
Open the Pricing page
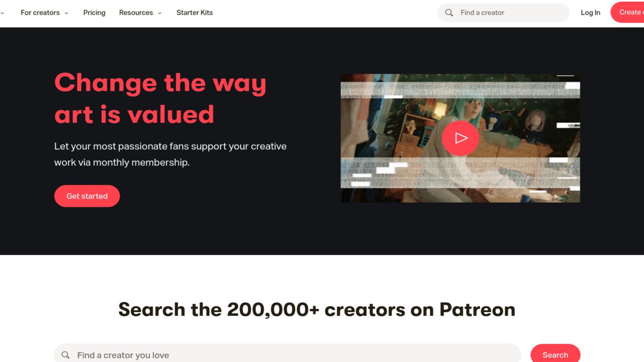[x=94, y=13]
